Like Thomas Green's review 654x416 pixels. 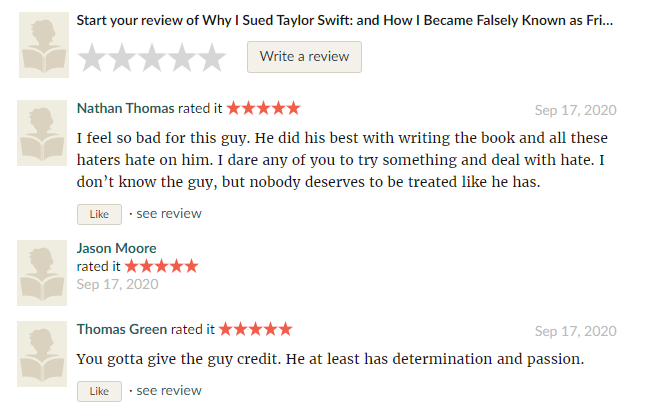click(99, 391)
